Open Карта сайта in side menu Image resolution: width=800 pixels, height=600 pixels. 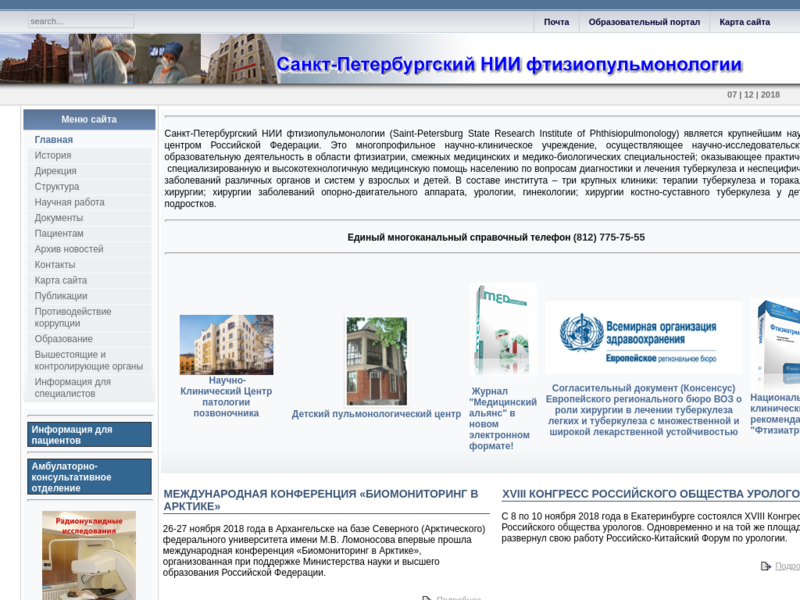[x=89, y=281]
